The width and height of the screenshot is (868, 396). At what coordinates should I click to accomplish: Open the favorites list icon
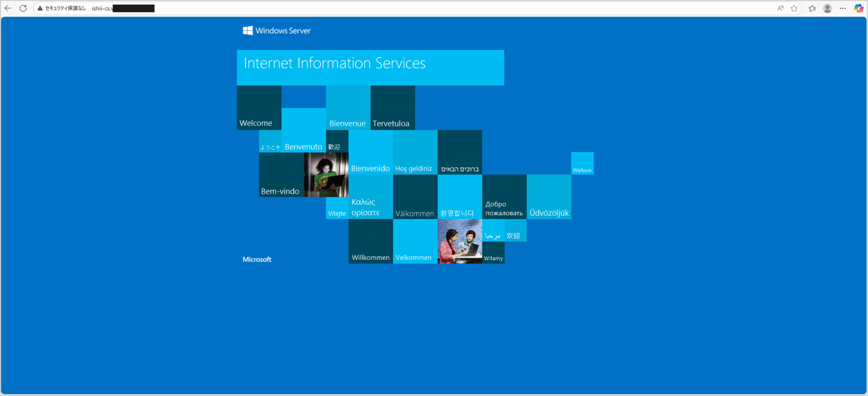click(x=812, y=8)
